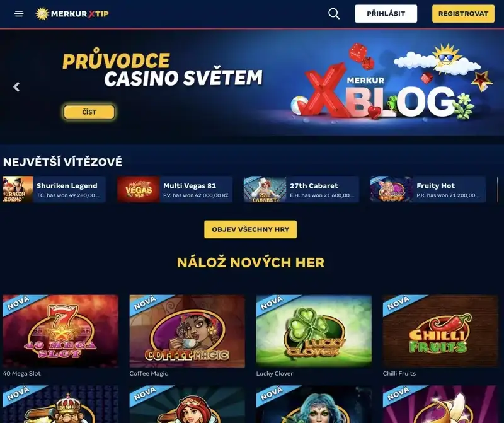Click the Coffee Magic title text
Image resolution: width=504 pixels, height=423 pixels.
[149, 373]
